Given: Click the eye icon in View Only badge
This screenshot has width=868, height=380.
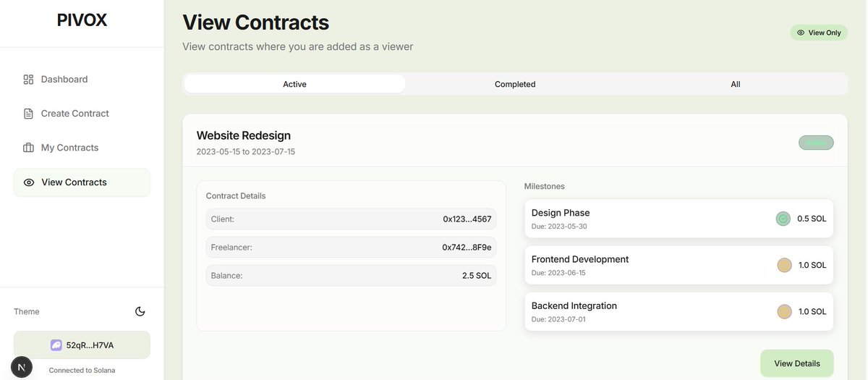Looking at the screenshot, I should coord(801,33).
